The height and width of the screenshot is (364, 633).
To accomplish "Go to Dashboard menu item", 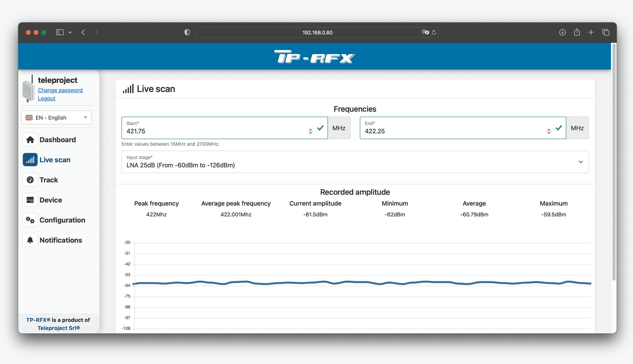I will pyautogui.click(x=58, y=139).
